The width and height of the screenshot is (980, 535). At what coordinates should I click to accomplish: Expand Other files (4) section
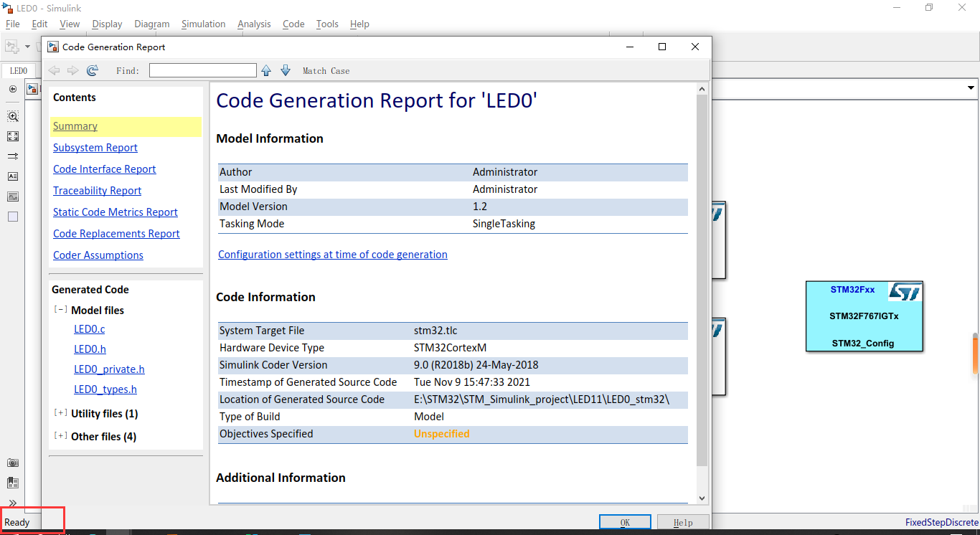pos(61,436)
